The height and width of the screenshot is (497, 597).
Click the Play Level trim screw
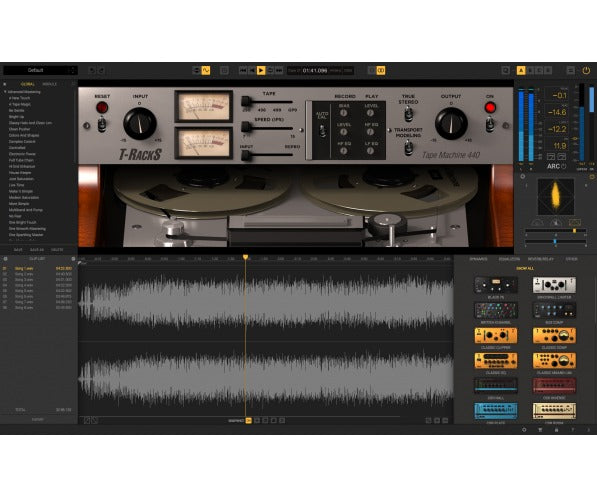[370, 113]
